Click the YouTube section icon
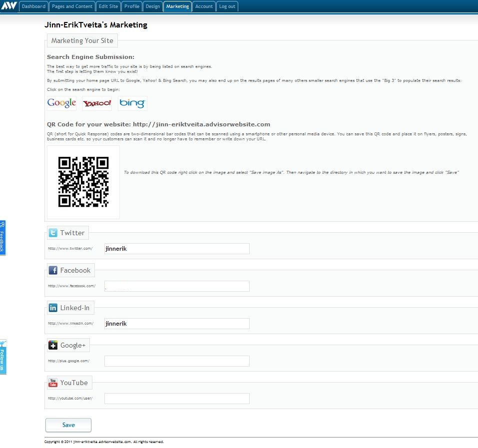 [x=53, y=383]
